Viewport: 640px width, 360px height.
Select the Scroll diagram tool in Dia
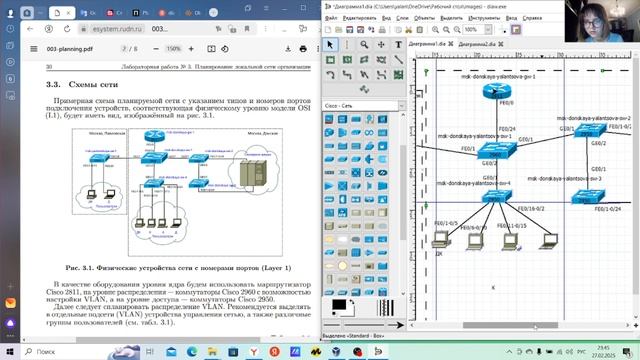click(x=381, y=44)
